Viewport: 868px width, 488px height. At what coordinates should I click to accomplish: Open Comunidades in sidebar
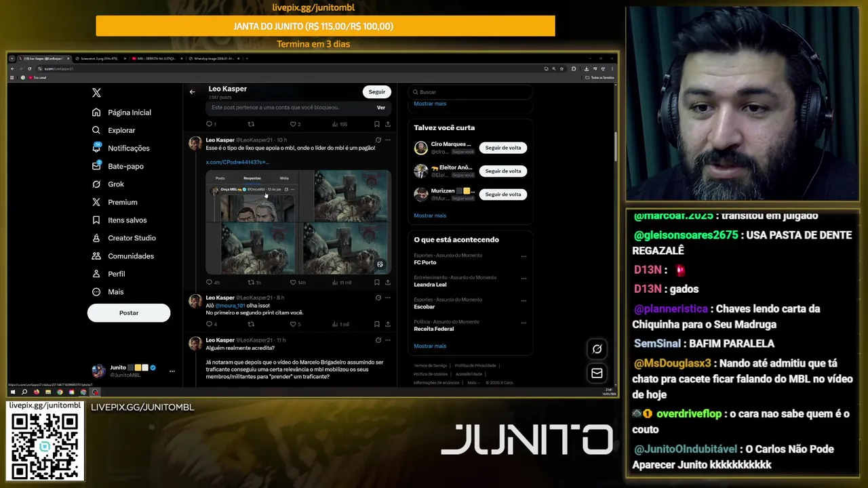123,256
